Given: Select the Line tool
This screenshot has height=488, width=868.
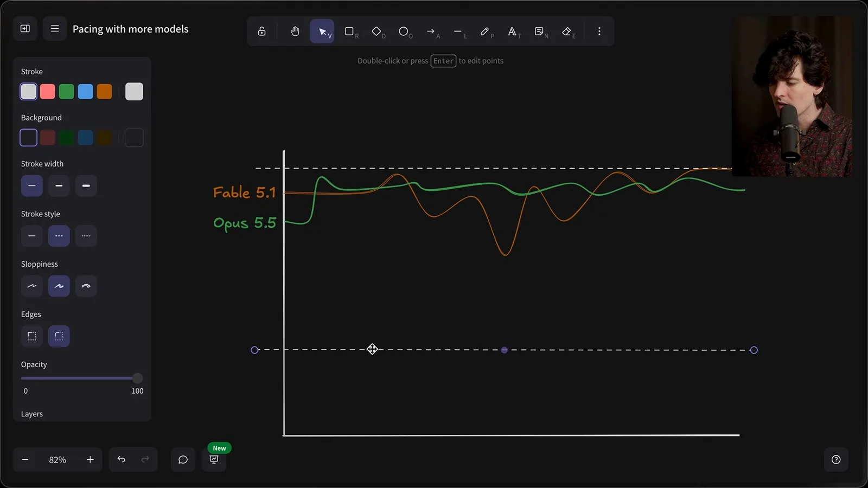Looking at the screenshot, I should 458,31.
